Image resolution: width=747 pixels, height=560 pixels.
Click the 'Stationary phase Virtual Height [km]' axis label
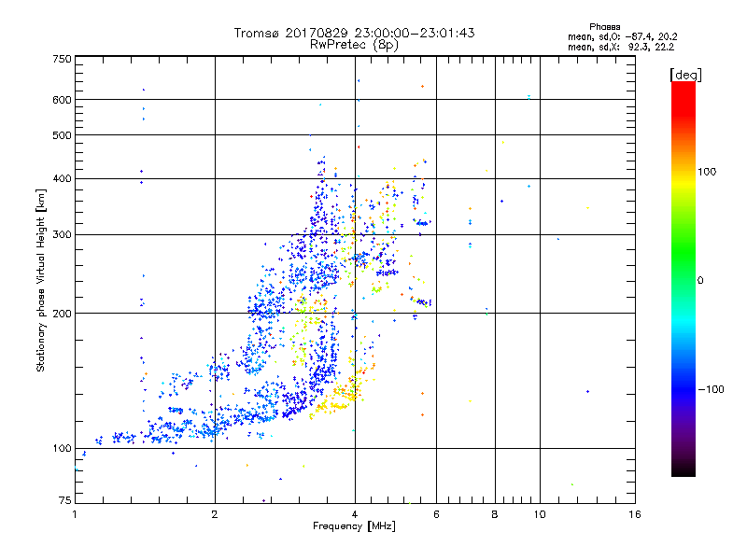pyautogui.click(x=40, y=281)
